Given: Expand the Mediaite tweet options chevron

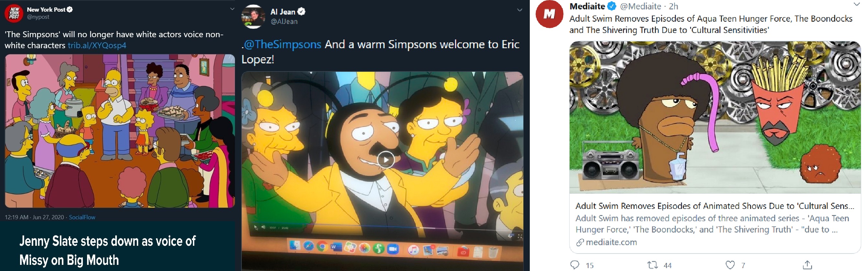Looking at the screenshot, I should point(857,5).
